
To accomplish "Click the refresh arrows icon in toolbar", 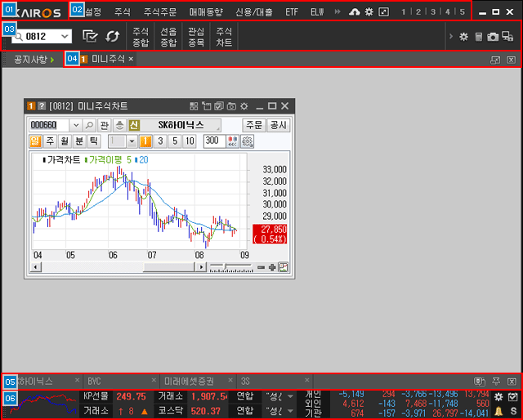I will (x=113, y=36).
